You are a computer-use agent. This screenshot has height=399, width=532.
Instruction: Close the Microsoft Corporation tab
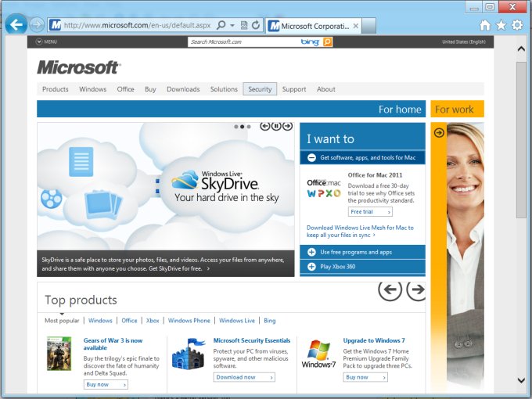click(x=355, y=26)
